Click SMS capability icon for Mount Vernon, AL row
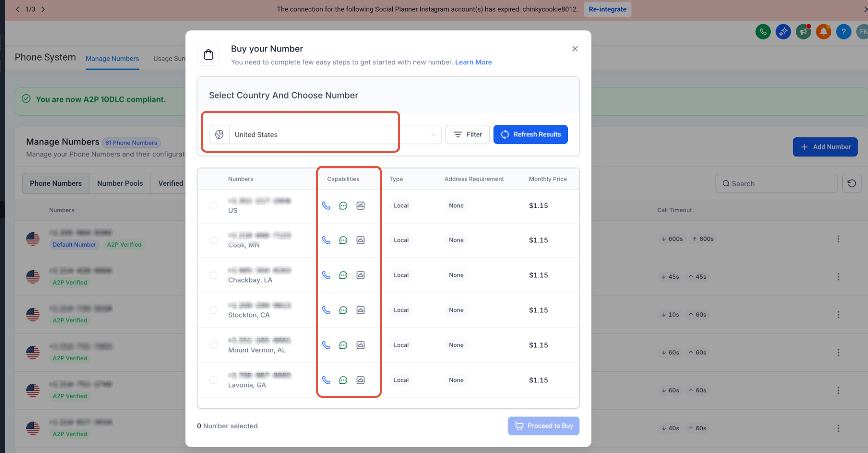 [343, 345]
